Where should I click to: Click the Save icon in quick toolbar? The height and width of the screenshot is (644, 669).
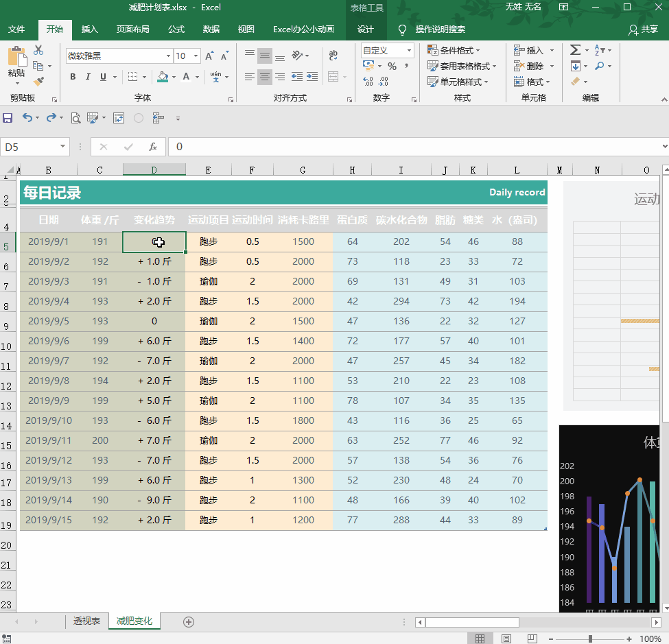(x=8, y=118)
